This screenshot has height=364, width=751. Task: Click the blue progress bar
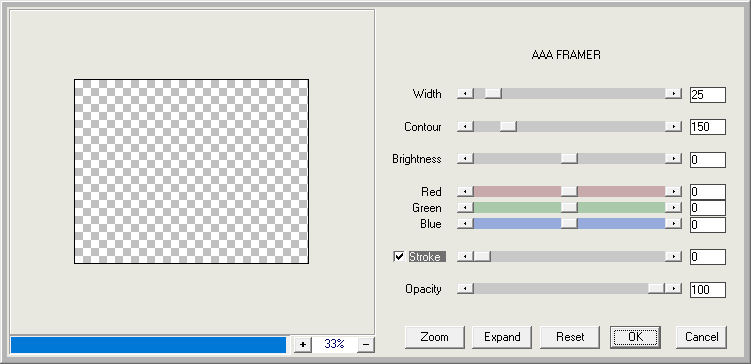(x=148, y=345)
